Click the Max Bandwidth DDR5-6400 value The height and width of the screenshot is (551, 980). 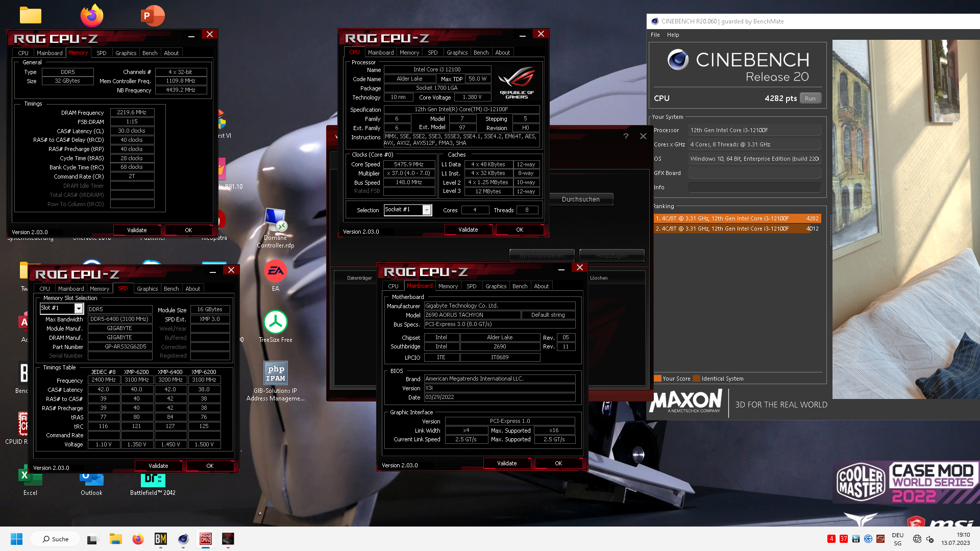point(120,319)
